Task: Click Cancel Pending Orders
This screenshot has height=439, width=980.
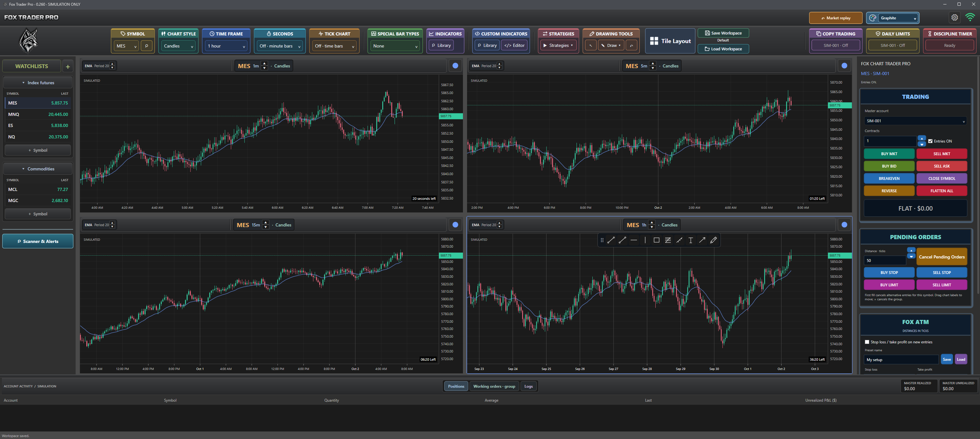Action: pos(942,257)
